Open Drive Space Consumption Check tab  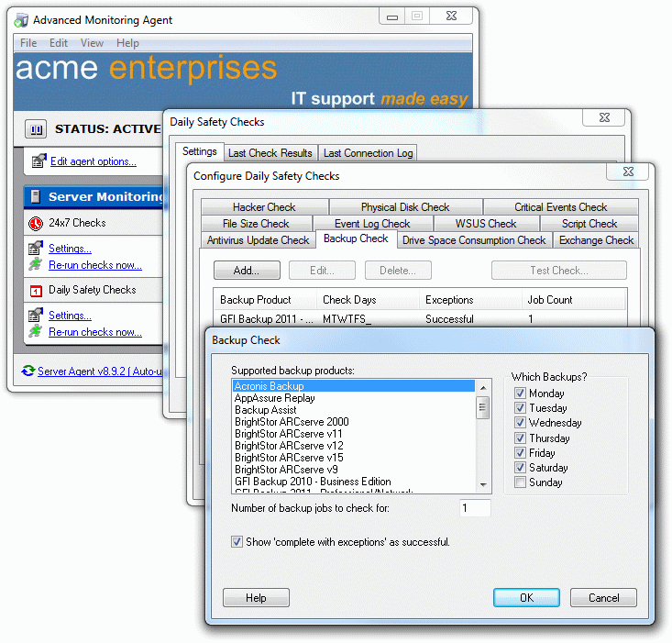point(474,240)
